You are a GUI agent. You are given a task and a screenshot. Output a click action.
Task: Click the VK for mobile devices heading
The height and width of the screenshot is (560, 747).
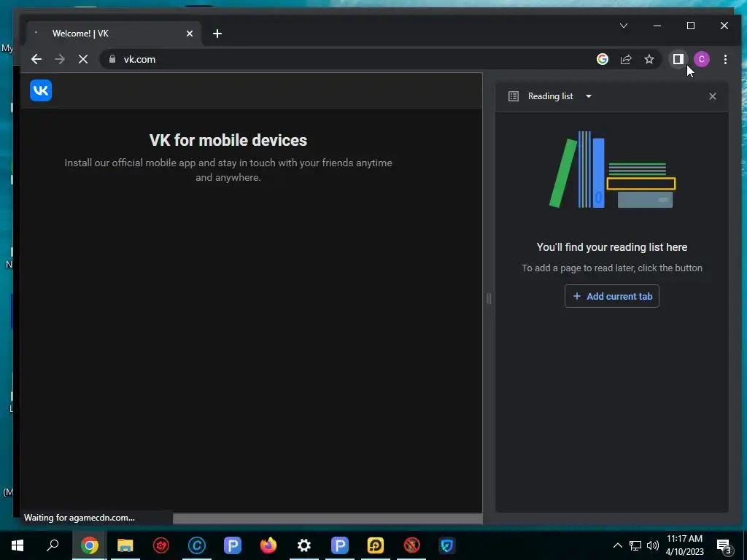[x=228, y=140]
